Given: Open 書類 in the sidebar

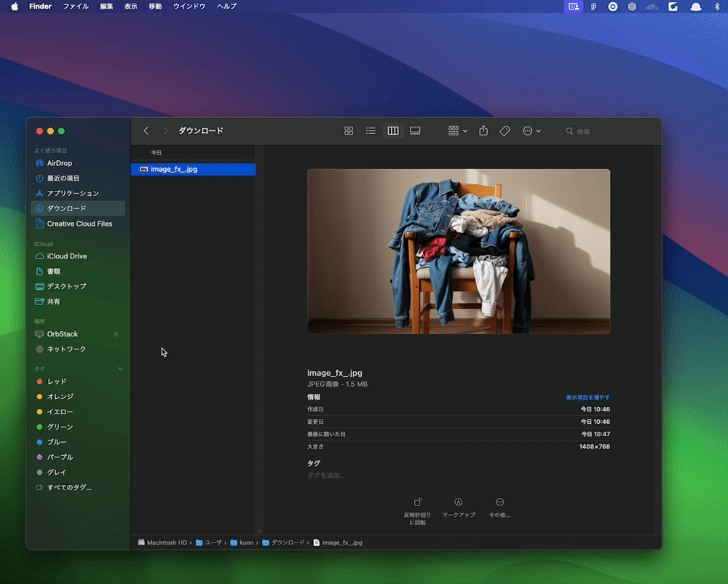Looking at the screenshot, I should click(78, 271).
